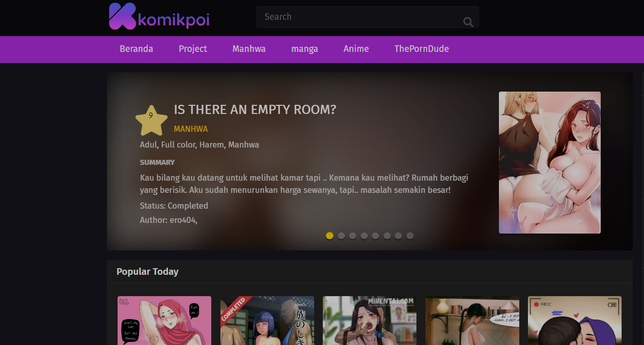Open the thumbnail with the COMPLETED ribbon
644x345 pixels.
267,321
